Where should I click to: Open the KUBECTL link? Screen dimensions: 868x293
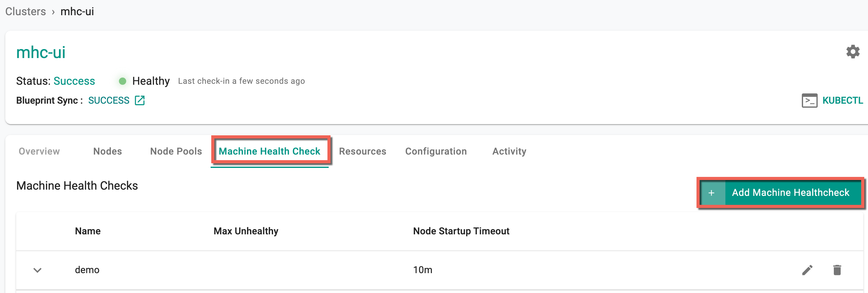(x=843, y=100)
